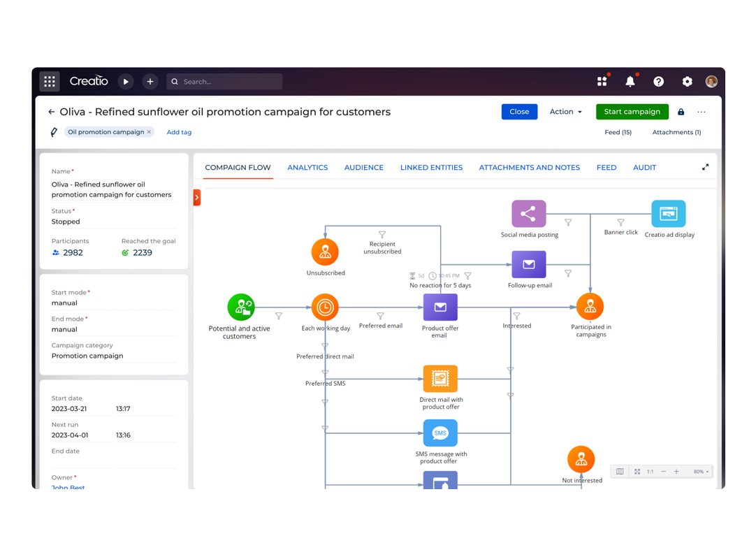
Task: Click the notifications bell icon
Action: click(630, 81)
